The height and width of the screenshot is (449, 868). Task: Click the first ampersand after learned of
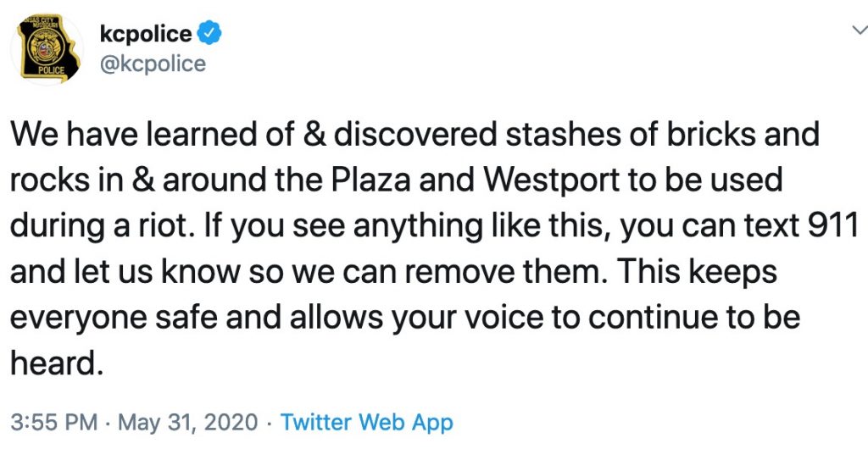315,133
